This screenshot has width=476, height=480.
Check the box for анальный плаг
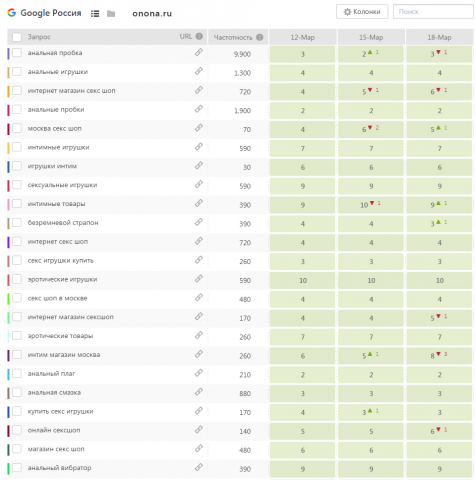pos(17,373)
